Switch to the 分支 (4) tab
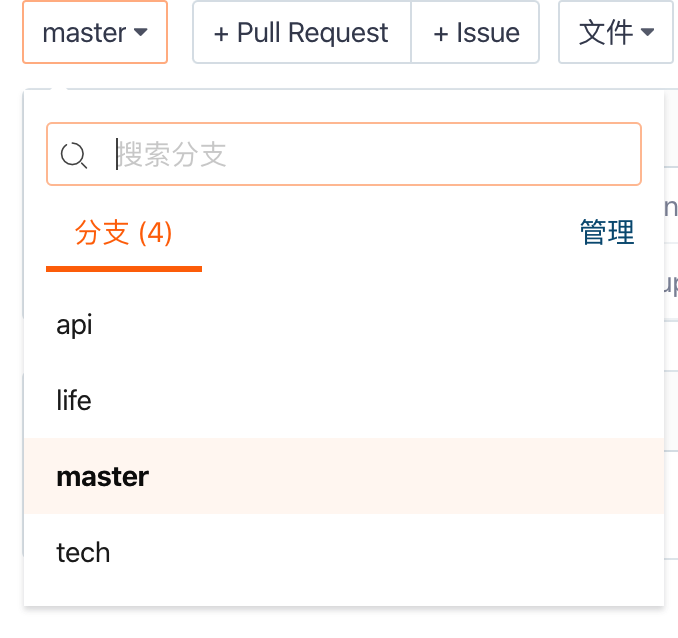This screenshot has height=638, width=678. [124, 234]
